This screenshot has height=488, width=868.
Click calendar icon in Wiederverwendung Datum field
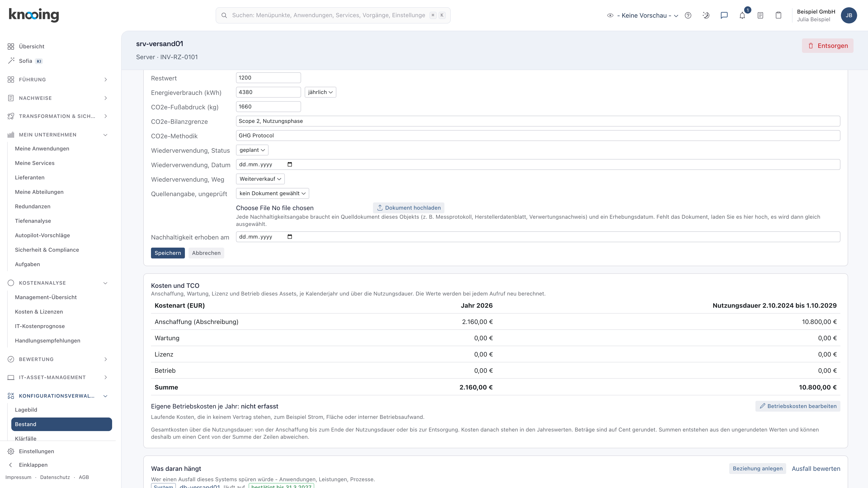click(290, 164)
